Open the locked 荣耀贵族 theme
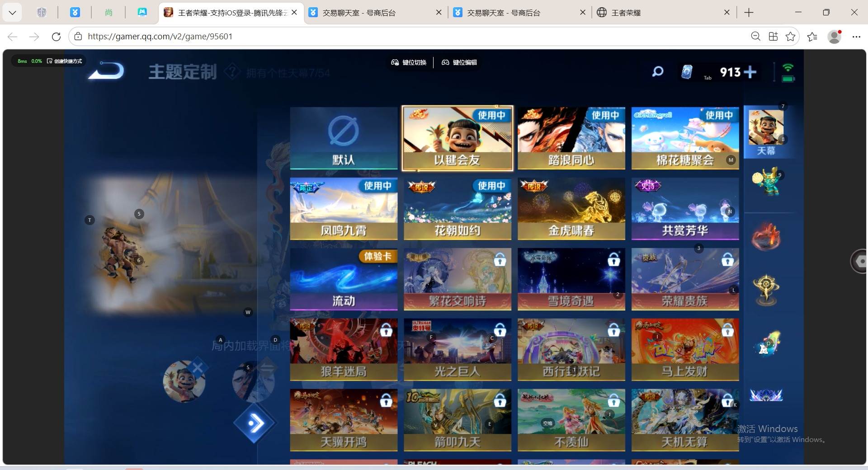The image size is (868, 470). [685, 279]
